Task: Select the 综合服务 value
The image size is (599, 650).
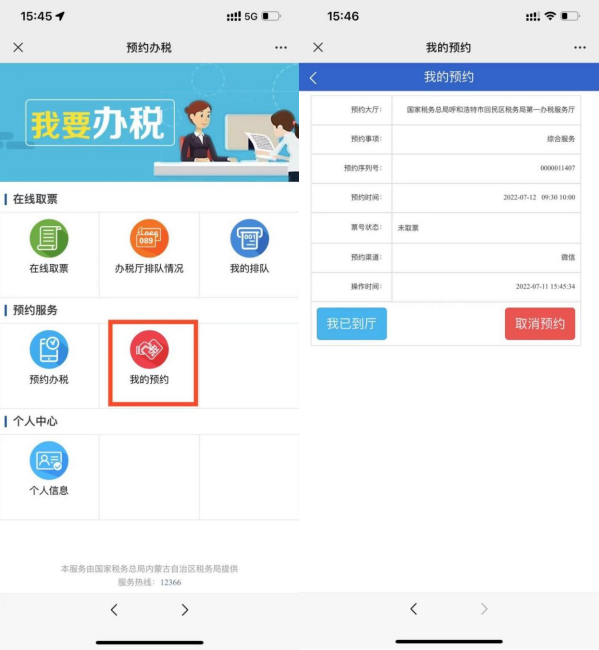Action: 561,139
